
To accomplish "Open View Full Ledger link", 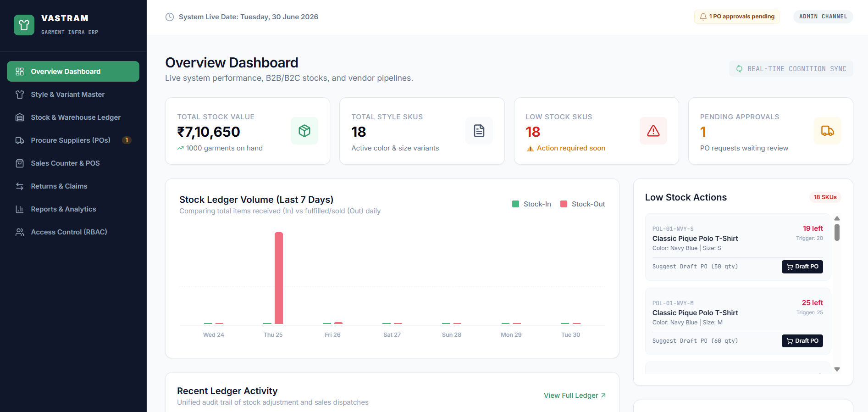I will [575, 395].
